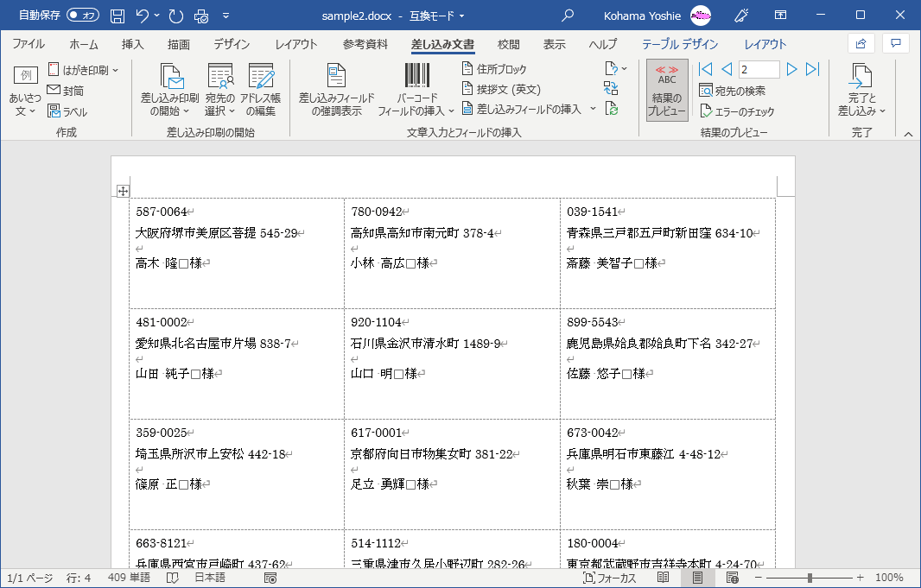Click zoom out minus button
This screenshot has height=588, width=921.
click(x=759, y=578)
